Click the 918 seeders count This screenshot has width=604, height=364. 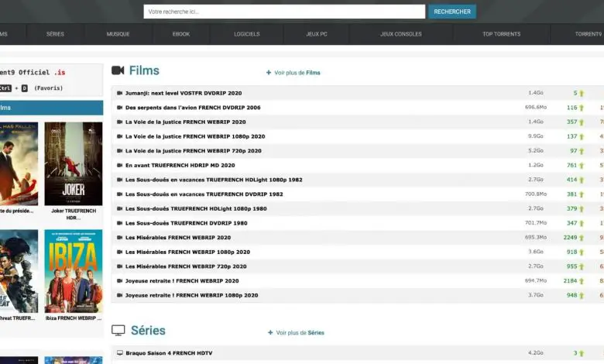click(x=572, y=252)
